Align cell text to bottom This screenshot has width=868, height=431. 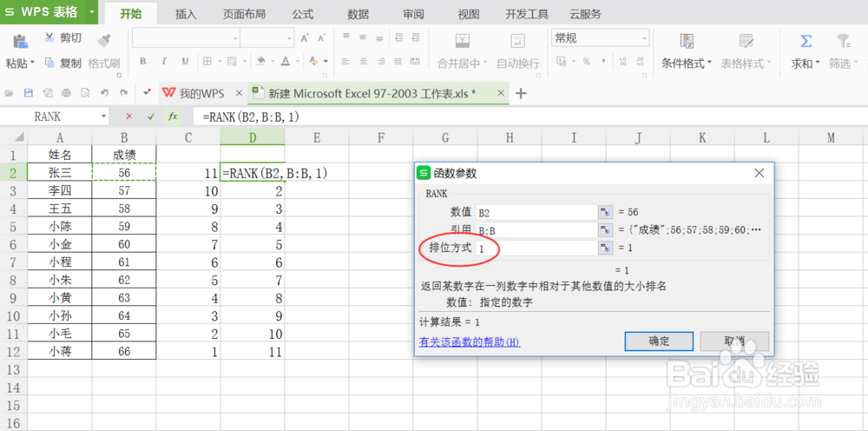379,37
